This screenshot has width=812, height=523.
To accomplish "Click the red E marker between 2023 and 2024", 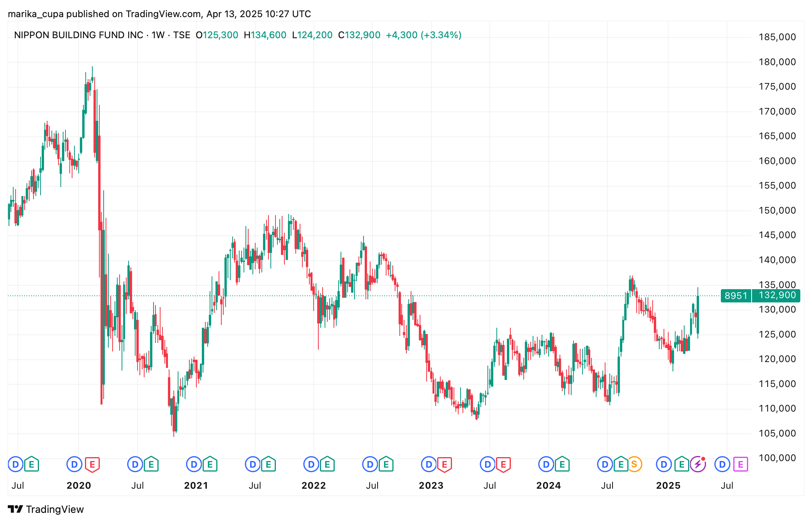I will pyautogui.click(x=503, y=464).
